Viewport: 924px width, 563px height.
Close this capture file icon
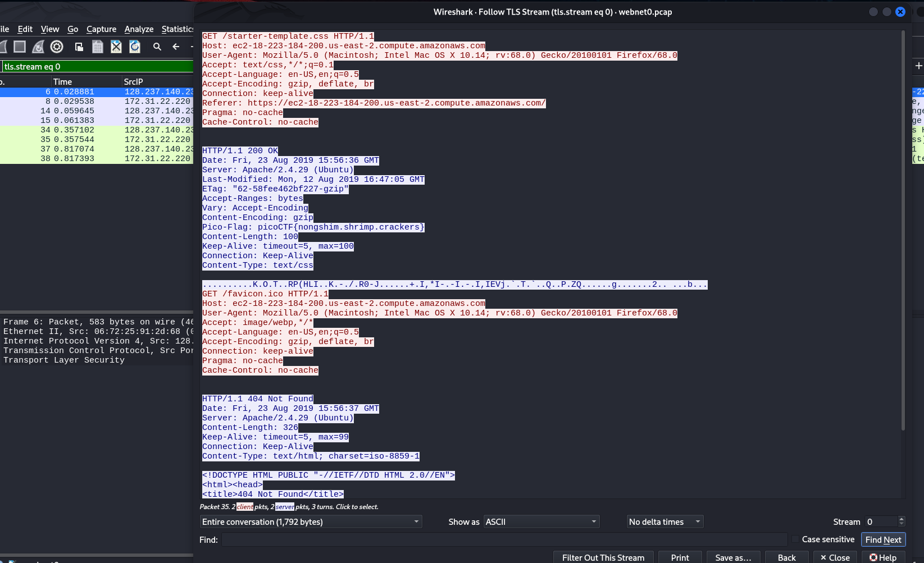tap(116, 47)
